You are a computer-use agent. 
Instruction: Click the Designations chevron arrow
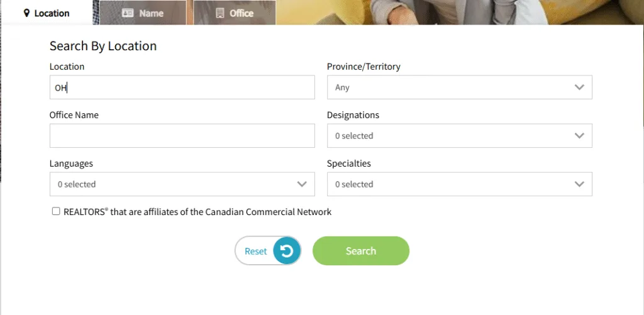click(579, 136)
